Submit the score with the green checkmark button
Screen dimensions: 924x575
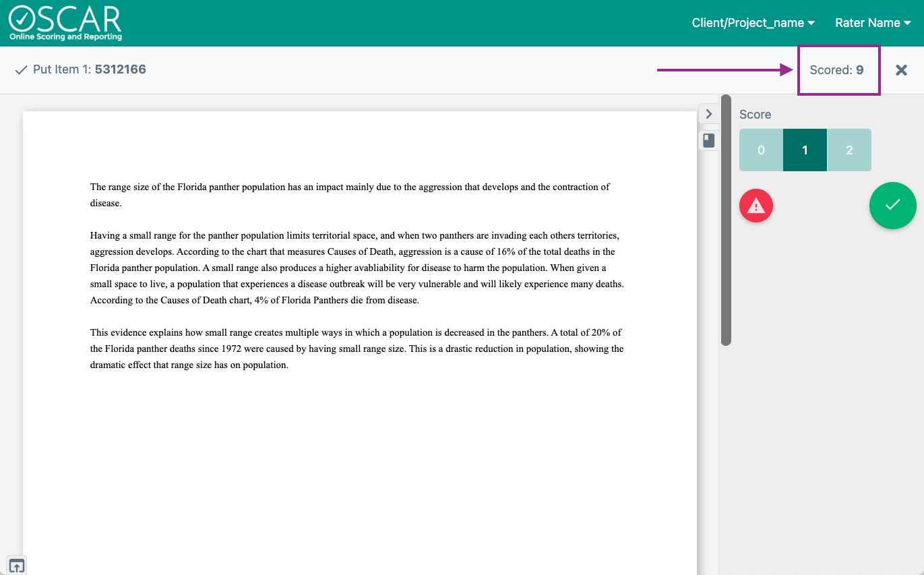click(892, 205)
